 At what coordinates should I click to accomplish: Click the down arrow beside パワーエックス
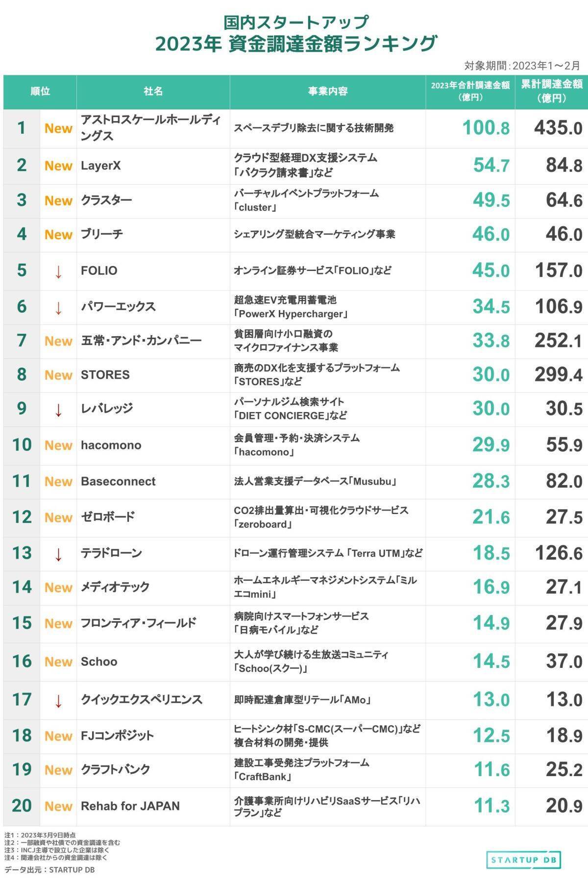[58, 308]
